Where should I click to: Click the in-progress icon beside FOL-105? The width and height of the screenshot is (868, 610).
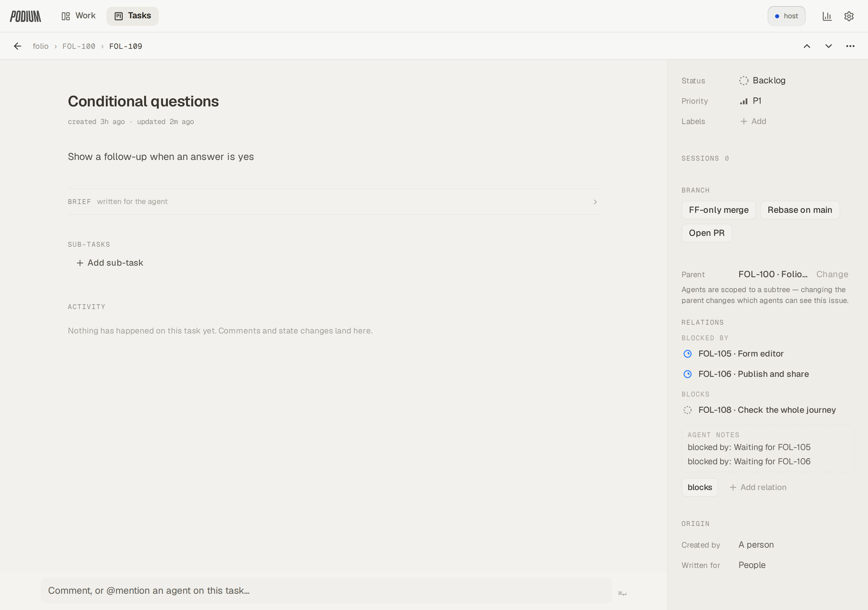[687, 354]
